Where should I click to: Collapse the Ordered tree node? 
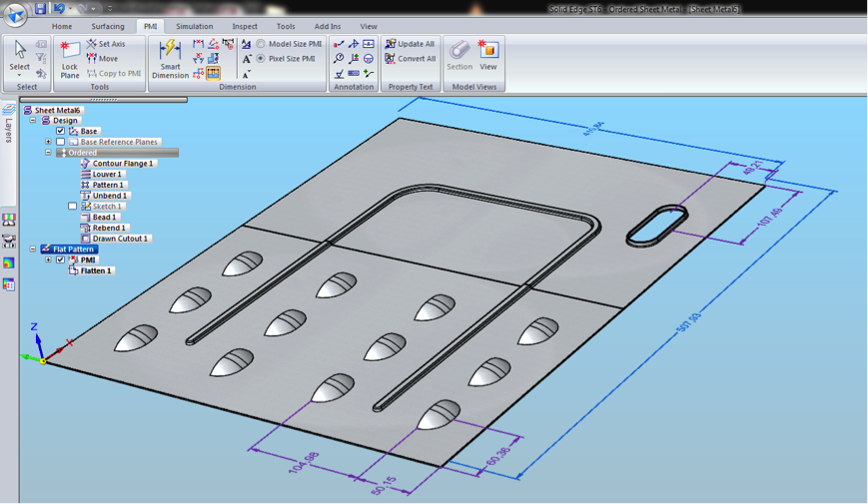coord(48,152)
